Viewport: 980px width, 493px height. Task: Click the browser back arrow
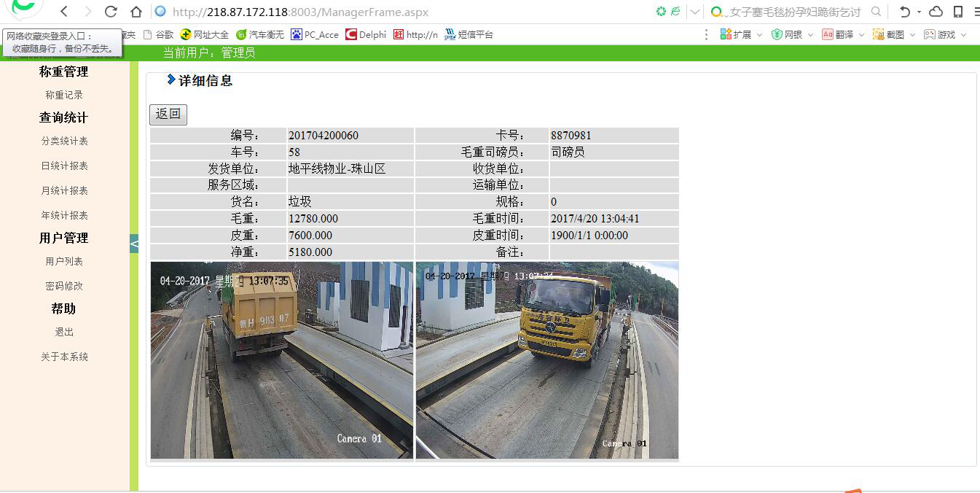(64, 12)
